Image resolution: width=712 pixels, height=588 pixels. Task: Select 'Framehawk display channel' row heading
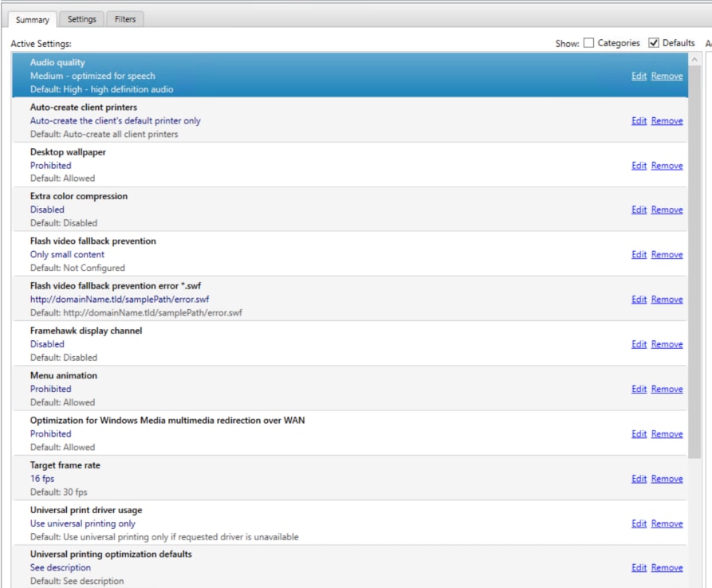pyautogui.click(x=86, y=331)
